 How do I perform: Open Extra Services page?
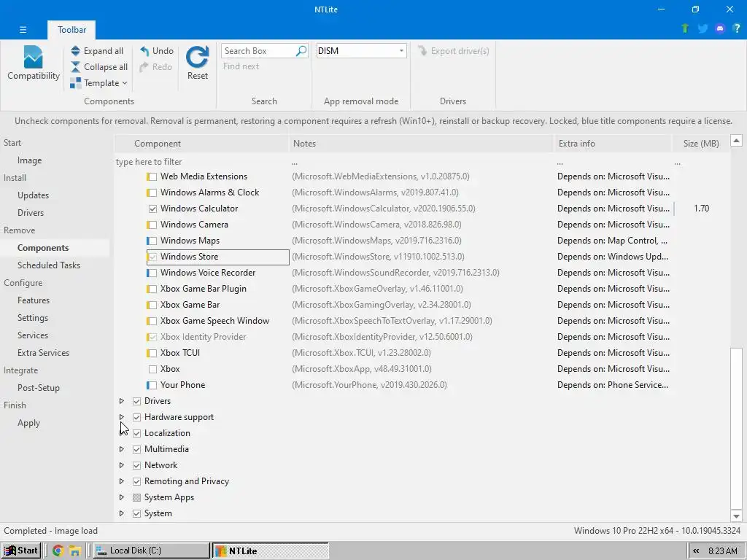[x=43, y=353]
